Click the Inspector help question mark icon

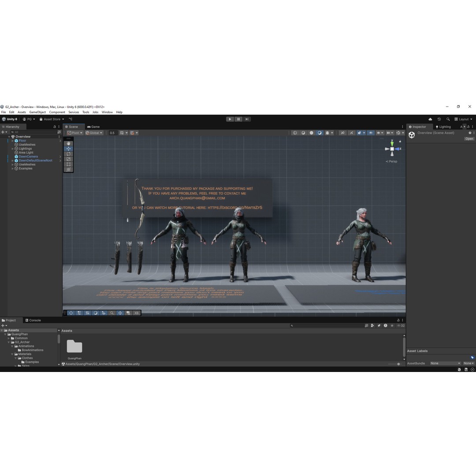[470, 133]
